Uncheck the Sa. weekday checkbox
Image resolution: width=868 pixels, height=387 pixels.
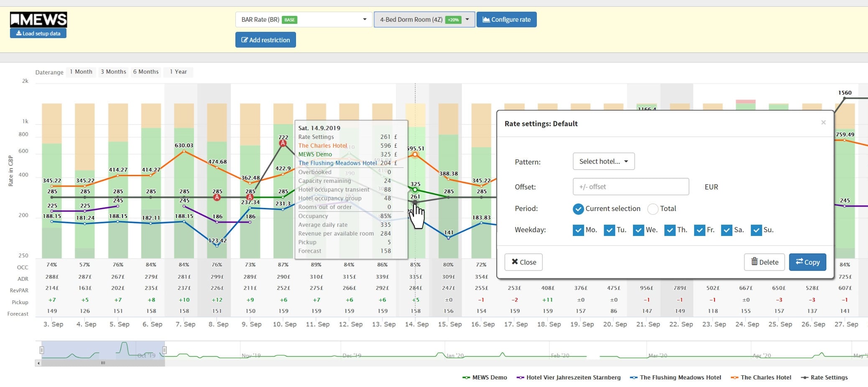(727, 230)
